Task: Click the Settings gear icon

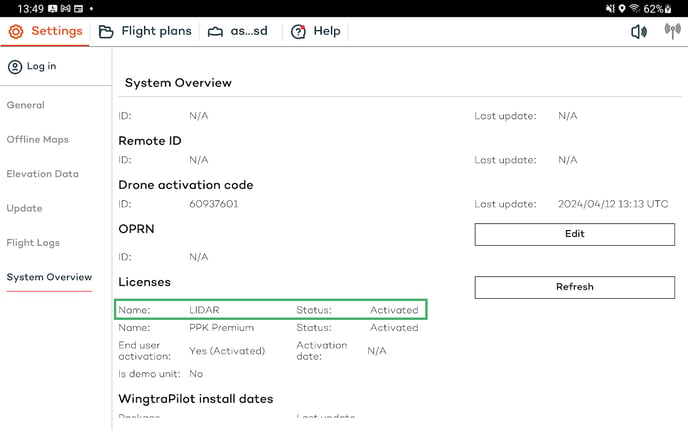Action: pos(16,31)
